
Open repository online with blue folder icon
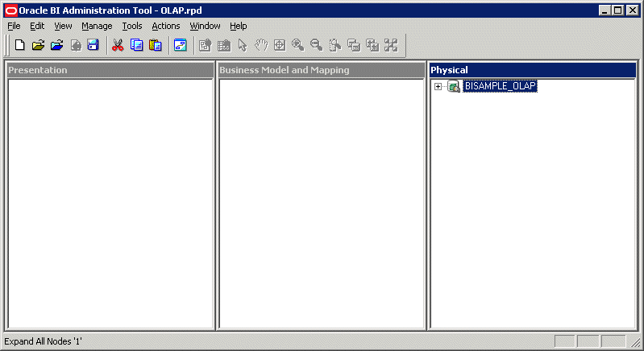56,45
